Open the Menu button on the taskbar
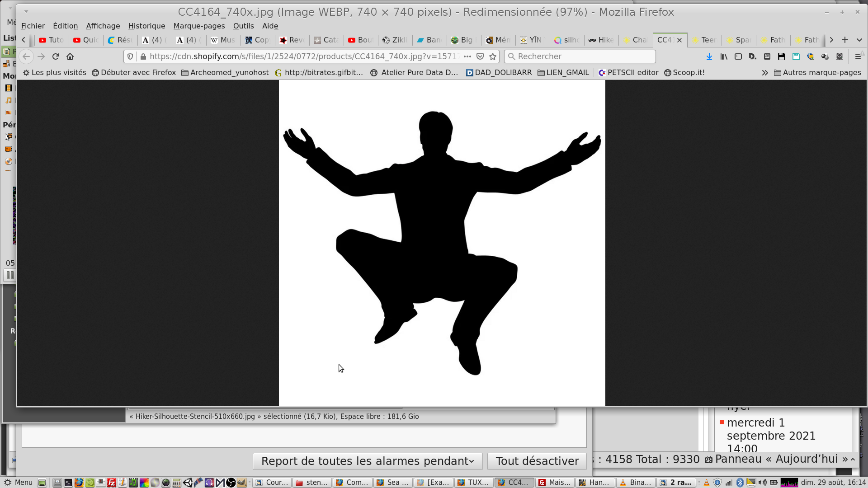 (x=19, y=482)
